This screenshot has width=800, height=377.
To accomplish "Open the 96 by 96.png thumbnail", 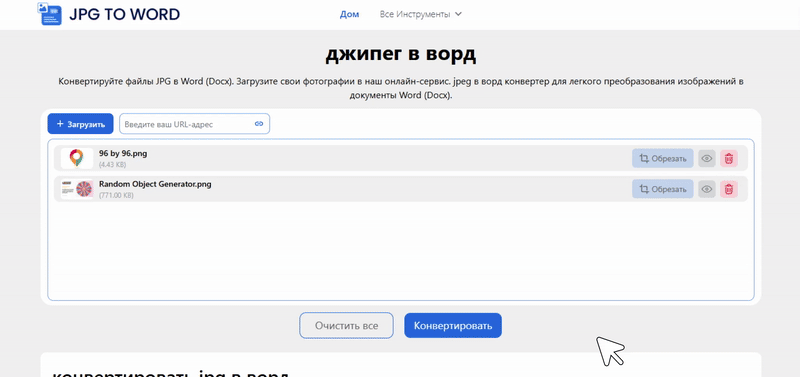I will click(x=77, y=158).
